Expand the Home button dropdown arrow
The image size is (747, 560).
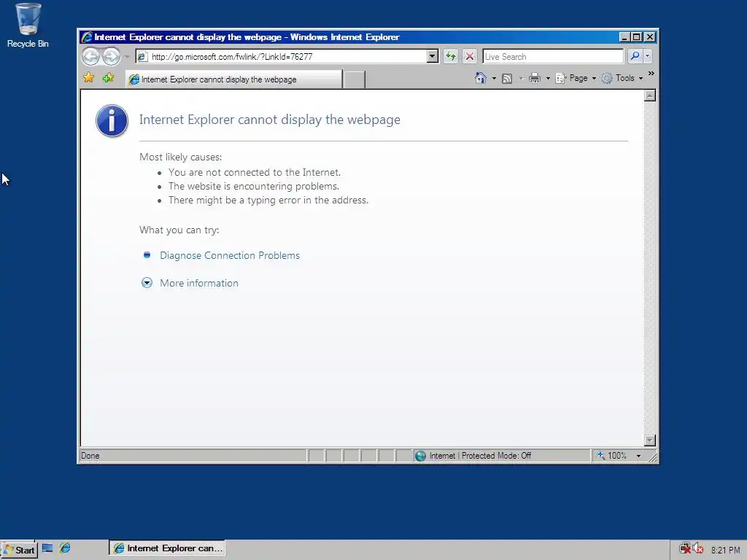click(494, 78)
